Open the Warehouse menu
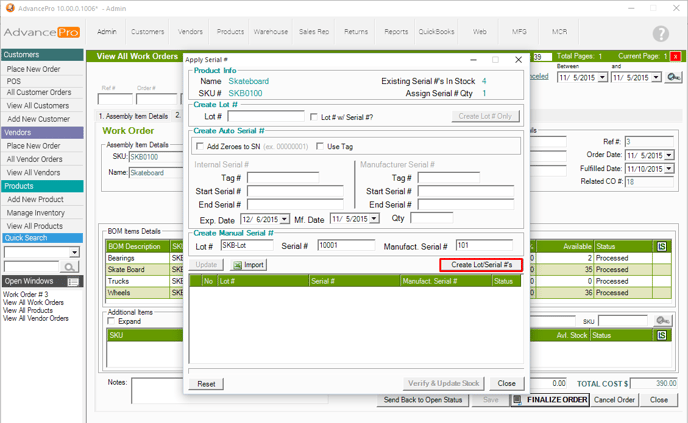688x423 pixels. [270, 32]
